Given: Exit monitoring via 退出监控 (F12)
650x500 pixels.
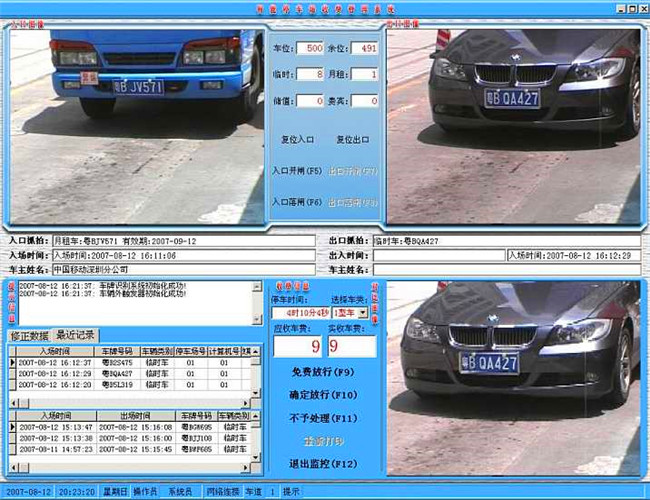Looking at the screenshot, I should pos(323,464).
